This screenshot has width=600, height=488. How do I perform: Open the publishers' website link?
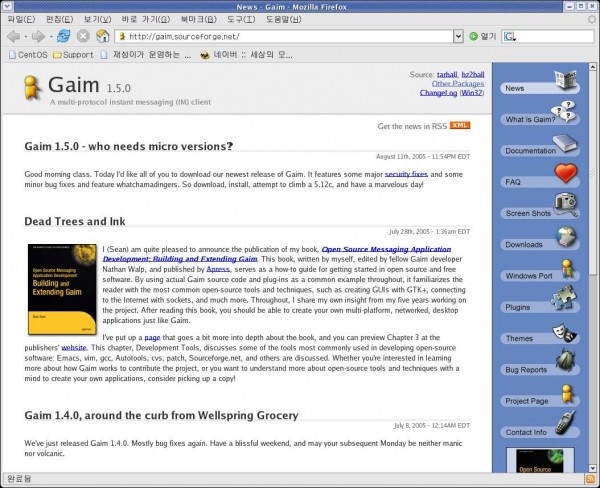click(x=74, y=348)
